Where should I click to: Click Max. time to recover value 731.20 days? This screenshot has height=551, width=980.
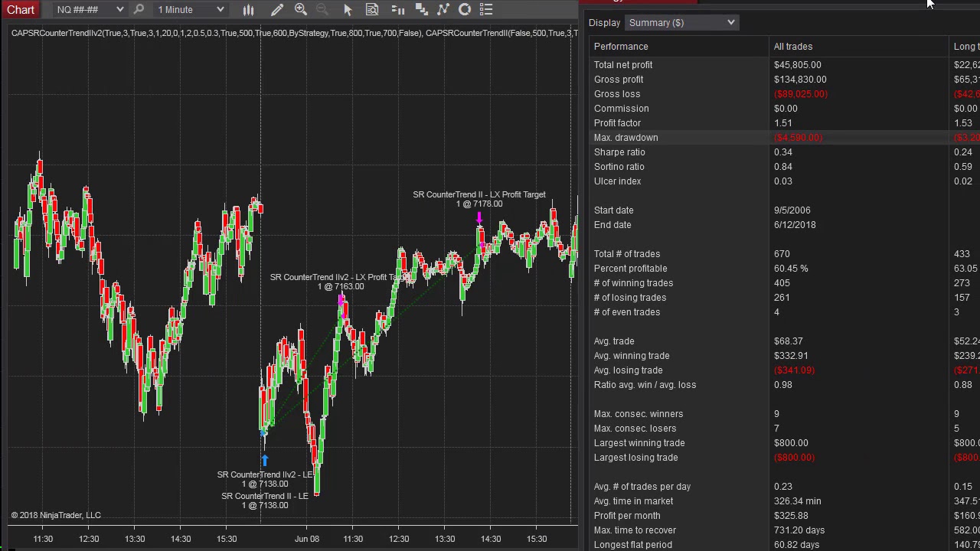(798, 530)
